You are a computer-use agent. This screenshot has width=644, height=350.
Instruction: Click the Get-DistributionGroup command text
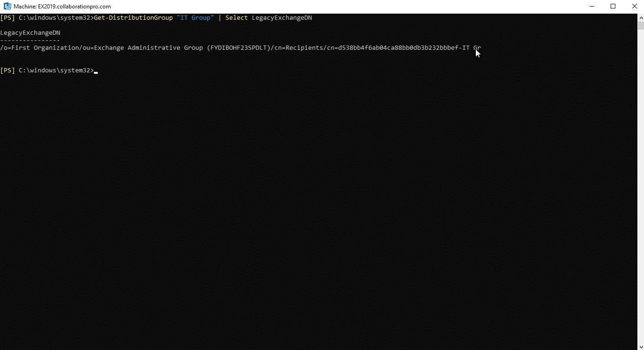133,17
